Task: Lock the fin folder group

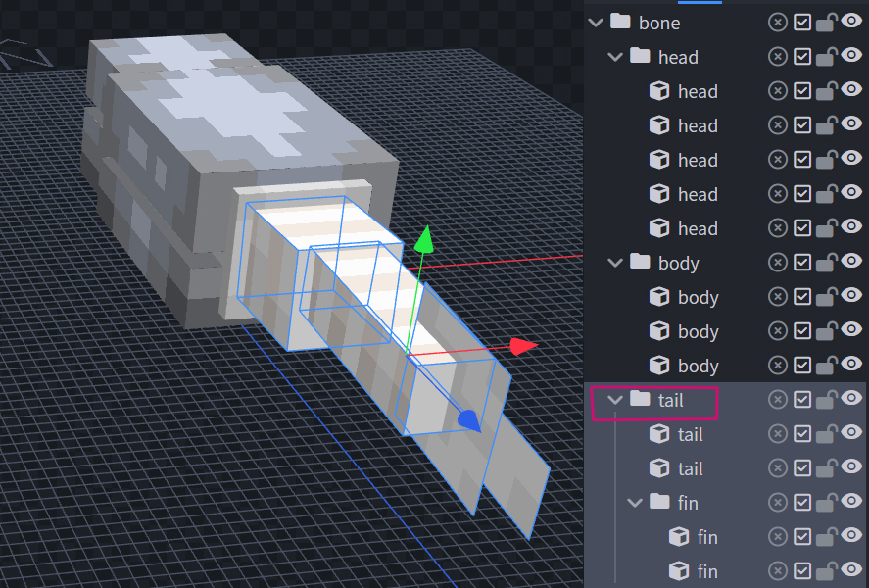Action: tap(826, 503)
